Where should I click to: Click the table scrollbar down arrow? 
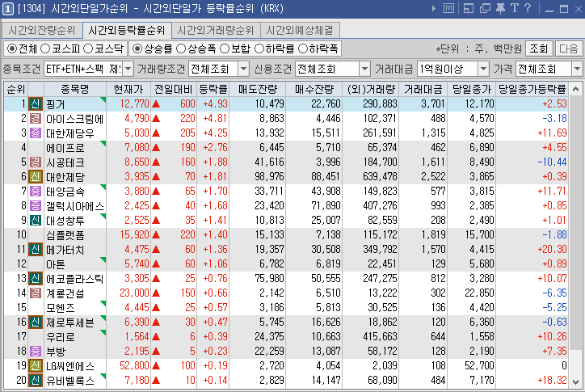(x=575, y=382)
